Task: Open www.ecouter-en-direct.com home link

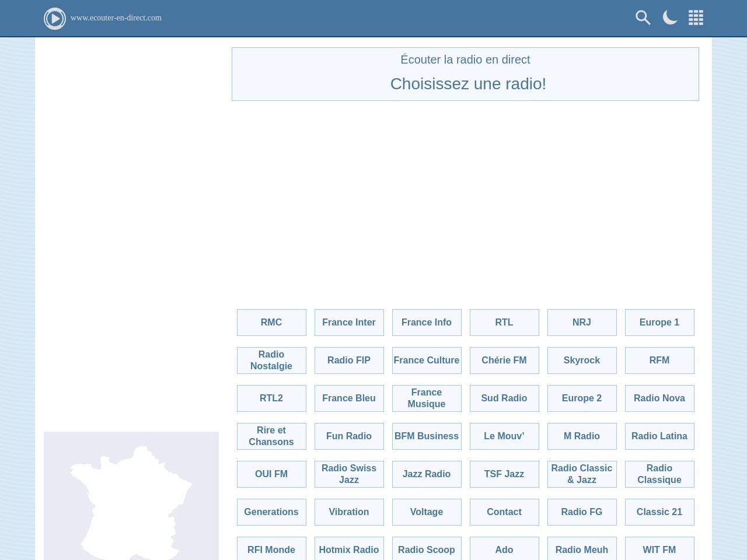Action: [116, 18]
